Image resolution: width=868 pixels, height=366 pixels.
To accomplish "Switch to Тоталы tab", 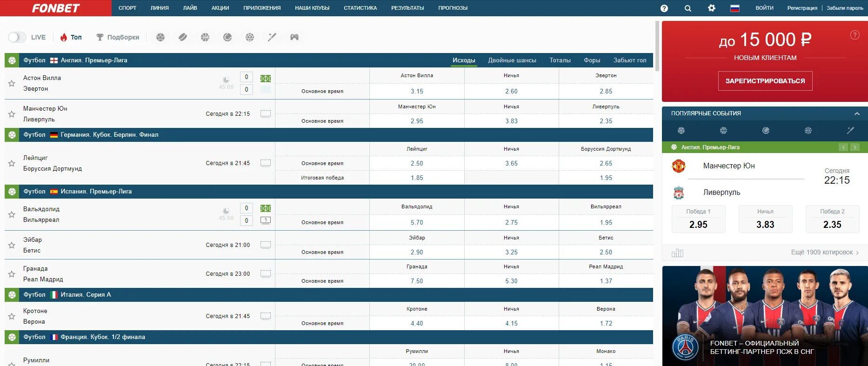I will (560, 60).
